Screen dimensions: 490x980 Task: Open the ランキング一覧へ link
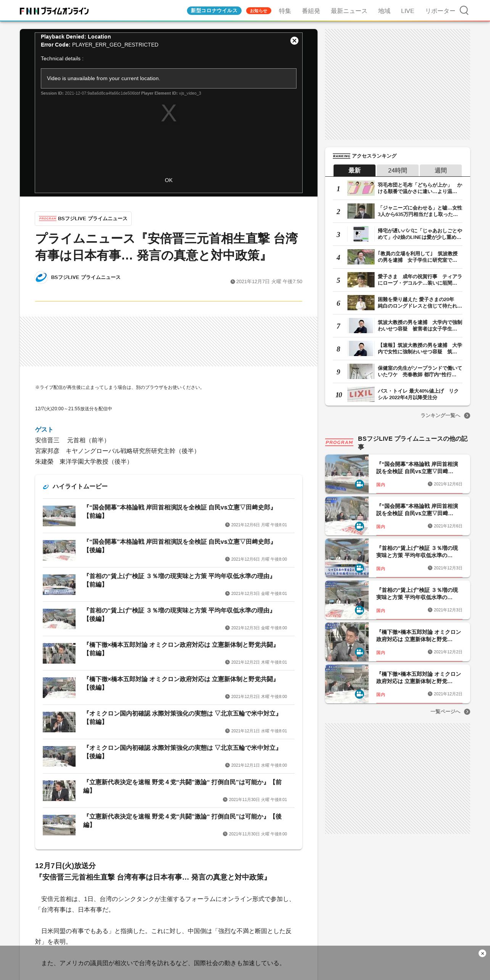[x=440, y=416]
